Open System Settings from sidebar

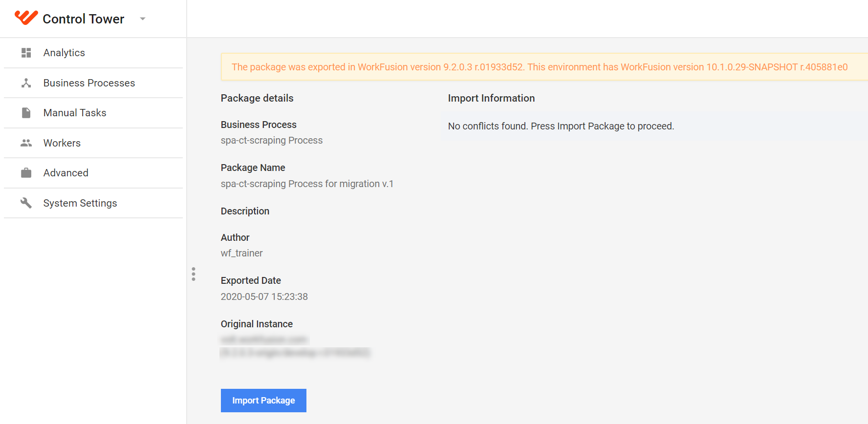tap(93, 203)
